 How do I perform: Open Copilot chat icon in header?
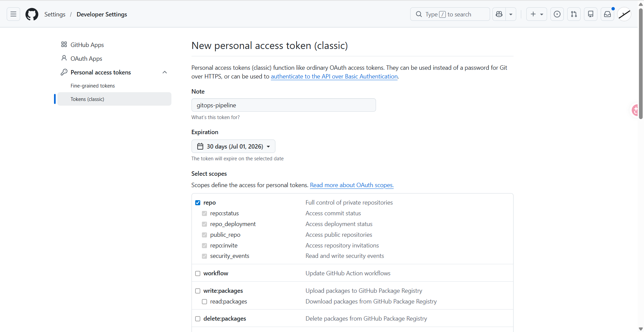(x=499, y=14)
